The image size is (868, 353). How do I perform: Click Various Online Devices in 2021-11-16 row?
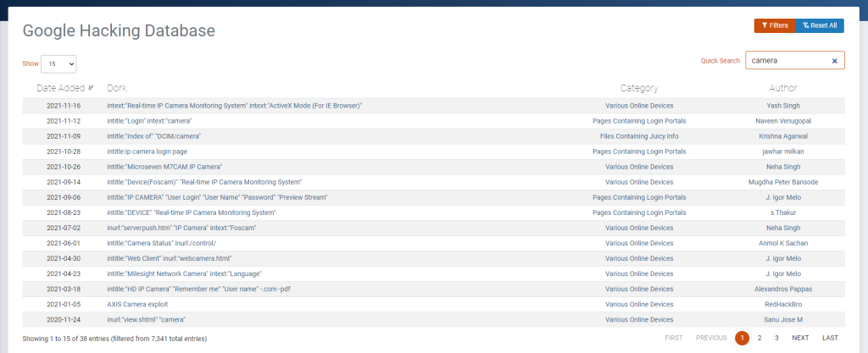(x=639, y=106)
